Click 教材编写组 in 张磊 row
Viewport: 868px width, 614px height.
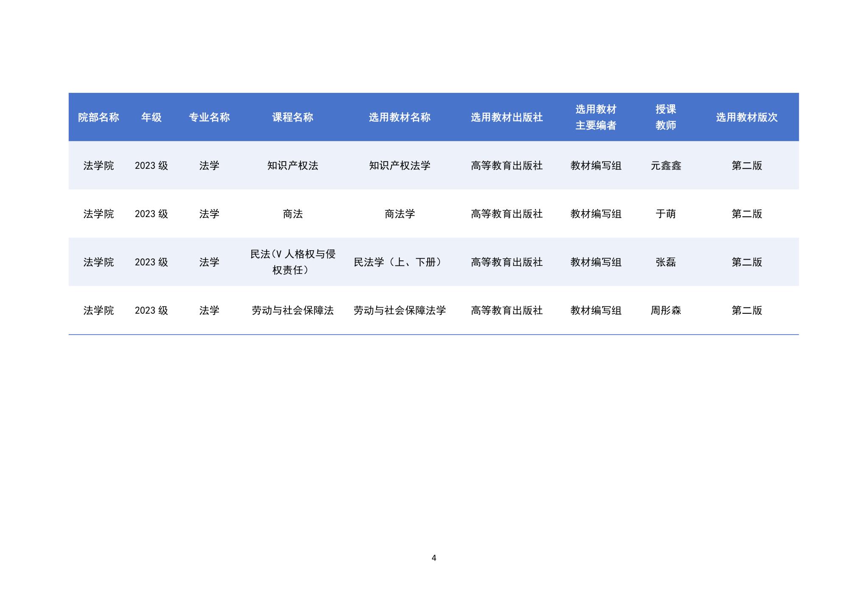pos(595,262)
